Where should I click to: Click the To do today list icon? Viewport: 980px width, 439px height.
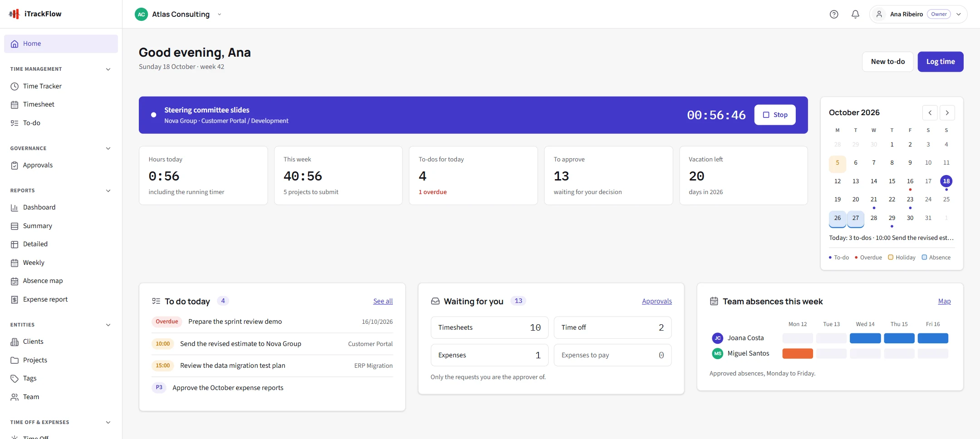tap(156, 301)
